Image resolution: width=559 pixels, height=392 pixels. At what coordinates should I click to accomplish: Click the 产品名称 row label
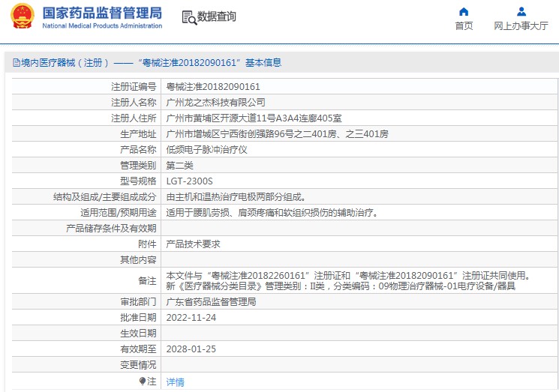138,150
